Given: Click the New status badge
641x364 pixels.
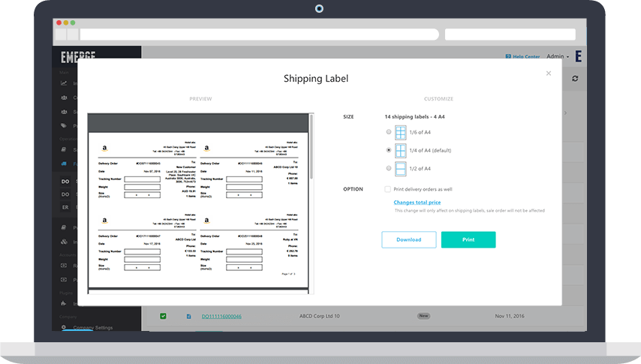Looking at the screenshot, I should coord(423,316).
